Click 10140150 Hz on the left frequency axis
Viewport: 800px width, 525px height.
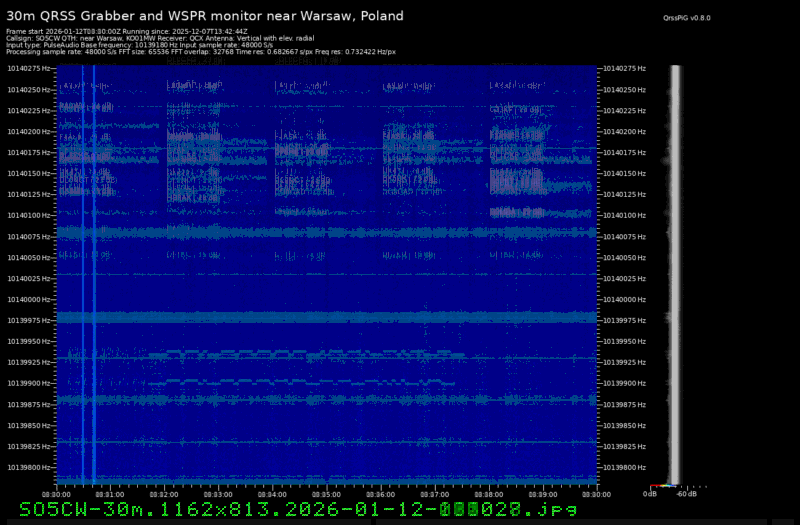[29, 173]
